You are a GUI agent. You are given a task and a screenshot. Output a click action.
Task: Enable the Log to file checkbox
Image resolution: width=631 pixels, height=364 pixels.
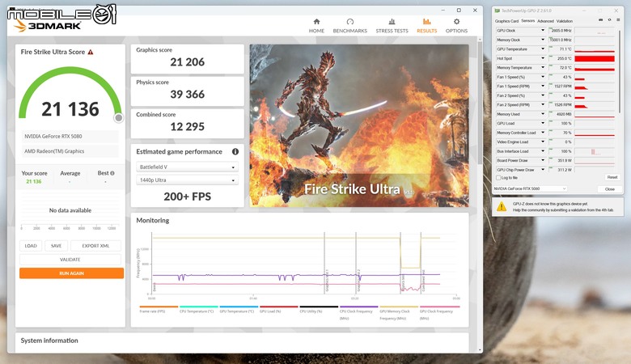498,177
